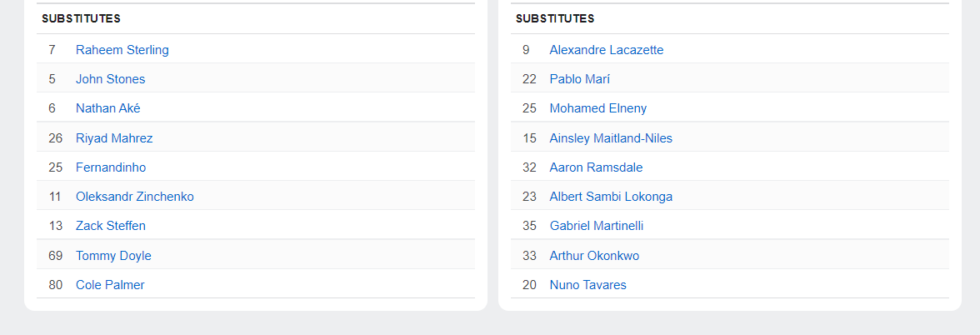
Task: Click the Pablo Marí link
Action: click(579, 79)
